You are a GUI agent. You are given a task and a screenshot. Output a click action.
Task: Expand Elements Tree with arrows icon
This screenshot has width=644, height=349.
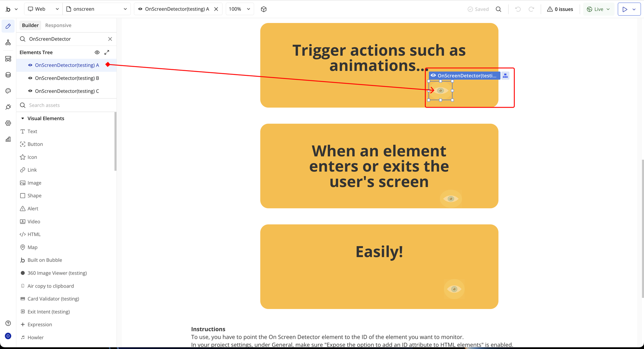point(107,52)
